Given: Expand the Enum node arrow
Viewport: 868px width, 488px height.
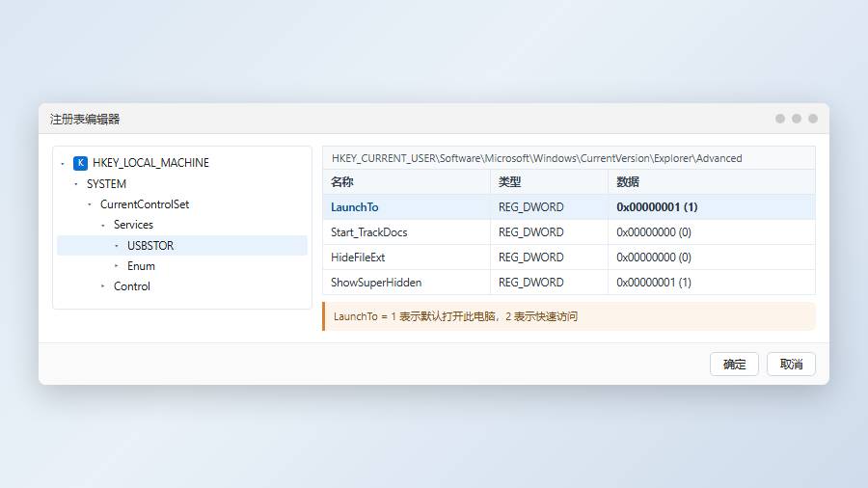Looking at the screenshot, I should (117, 265).
